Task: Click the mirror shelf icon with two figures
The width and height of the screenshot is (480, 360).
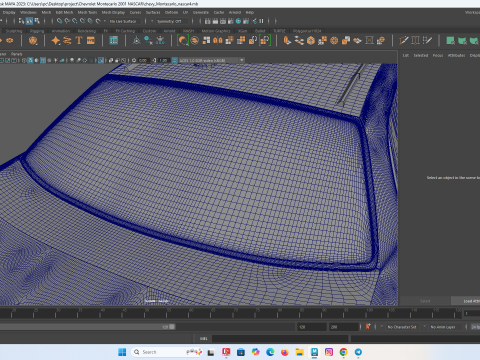Action: click(x=218, y=41)
